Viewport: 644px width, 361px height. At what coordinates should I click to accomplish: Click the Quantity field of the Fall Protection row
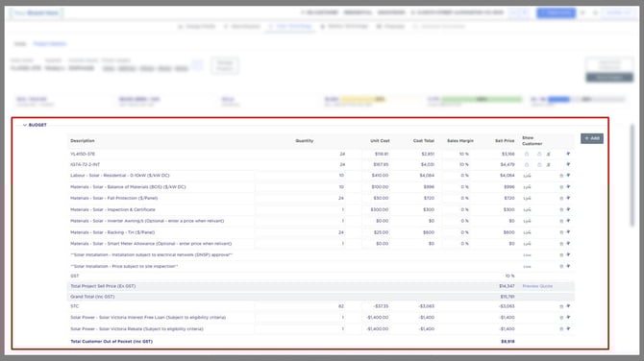point(301,198)
